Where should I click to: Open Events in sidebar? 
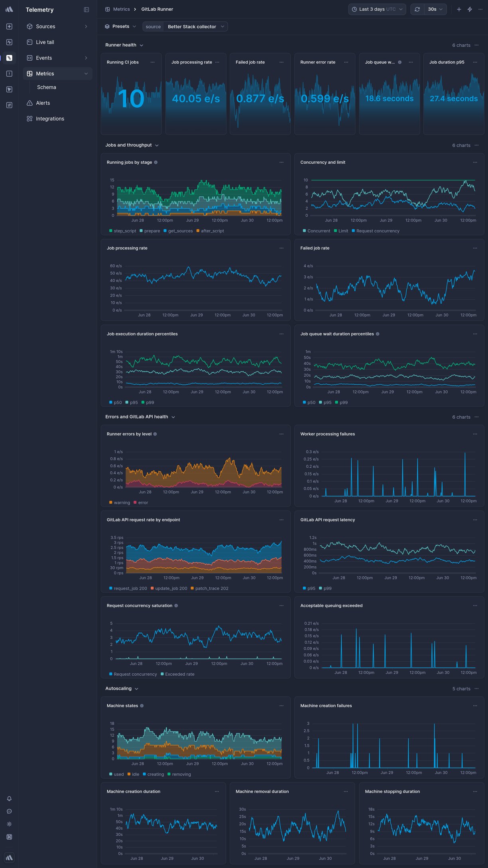(x=58, y=58)
